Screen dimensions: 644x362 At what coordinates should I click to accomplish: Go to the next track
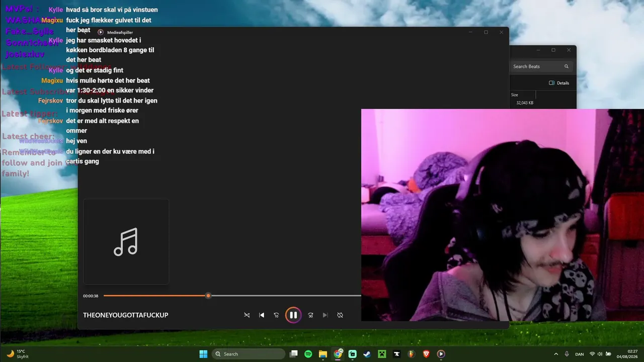[325, 315]
